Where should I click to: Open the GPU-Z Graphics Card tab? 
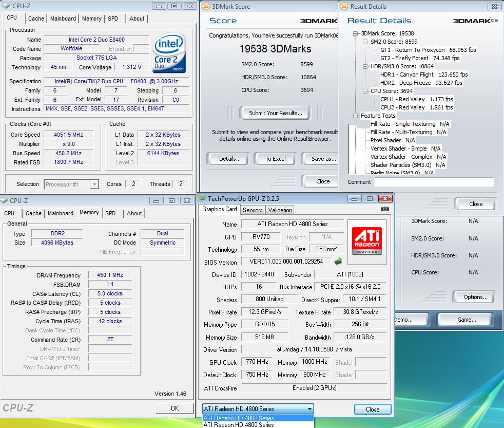220,209
